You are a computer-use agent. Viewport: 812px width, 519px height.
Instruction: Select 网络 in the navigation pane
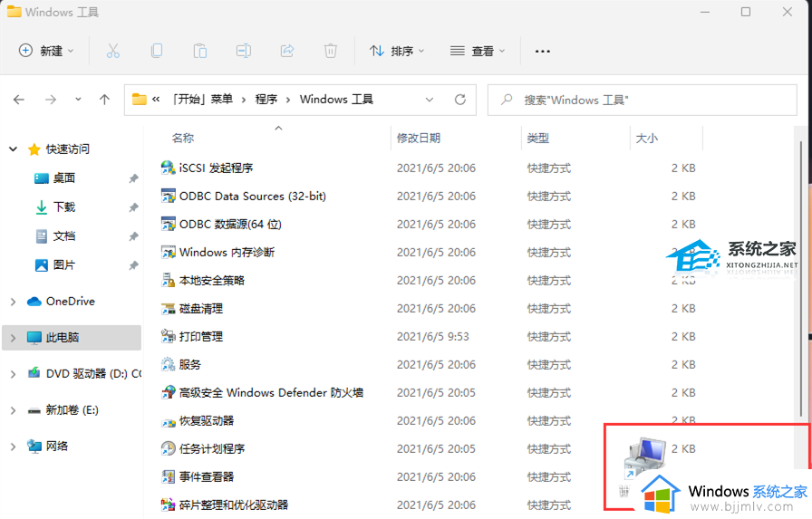point(57,446)
